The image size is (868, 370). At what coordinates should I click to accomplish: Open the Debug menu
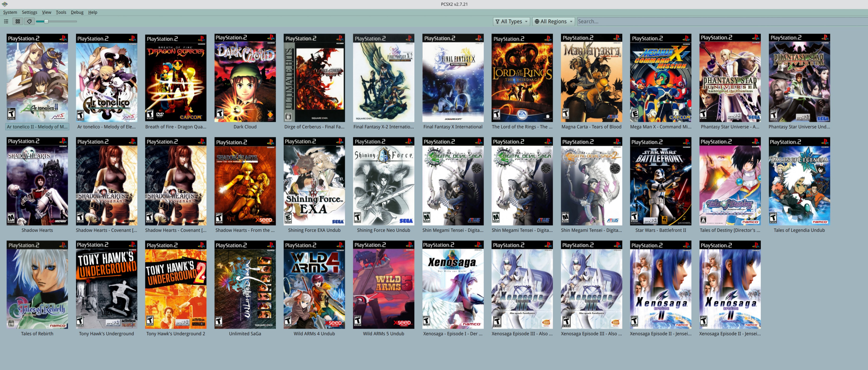pos(77,12)
